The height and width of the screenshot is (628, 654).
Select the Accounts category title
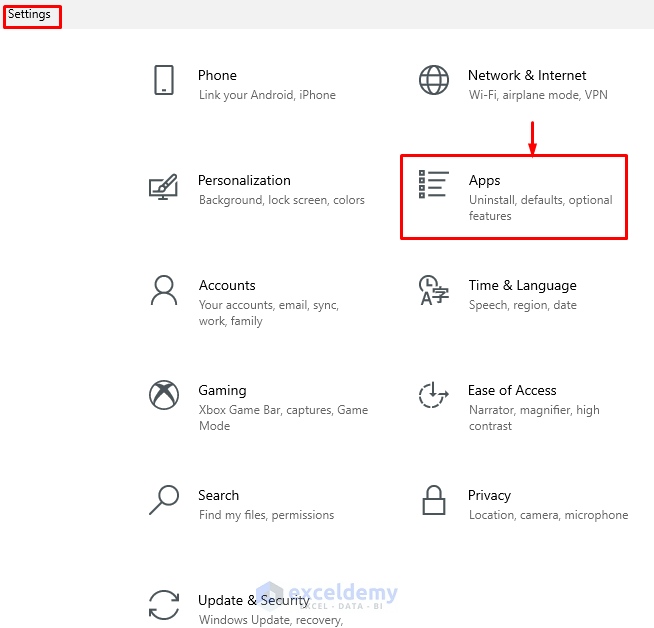(x=227, y=285)
